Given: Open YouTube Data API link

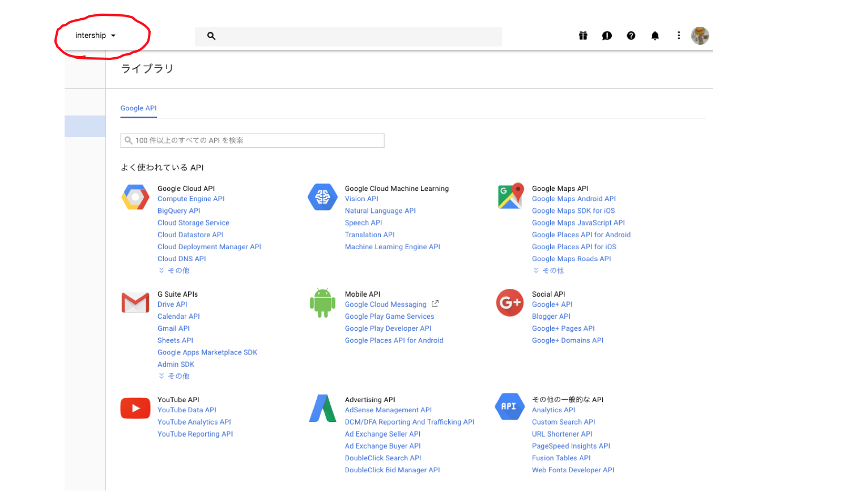Looking at the screenshot, I should pyautogui.click(x=186, y=410).
